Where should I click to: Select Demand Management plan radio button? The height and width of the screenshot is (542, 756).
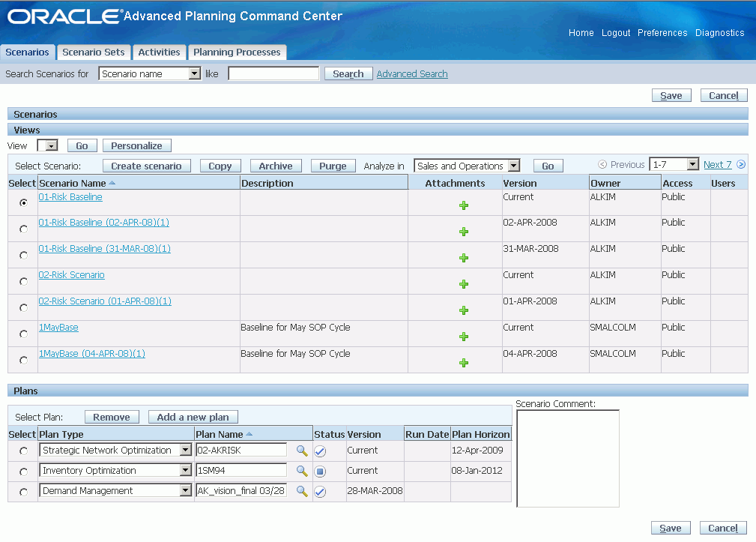pyautogui.click(x=23, y=491)
